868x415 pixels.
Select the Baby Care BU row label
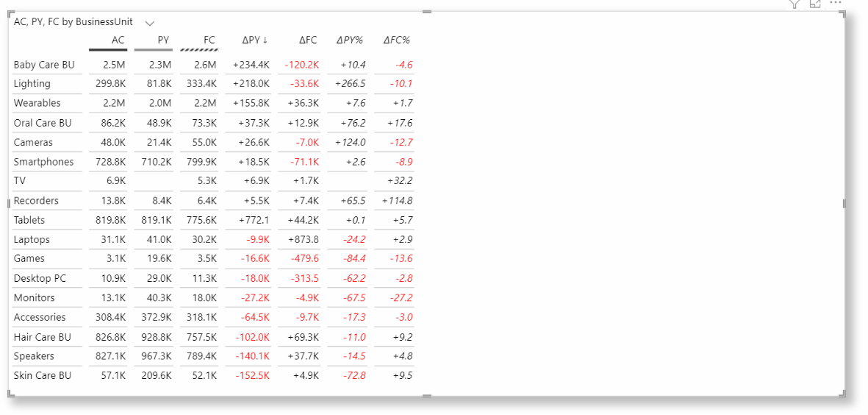(x=44, y=65)
